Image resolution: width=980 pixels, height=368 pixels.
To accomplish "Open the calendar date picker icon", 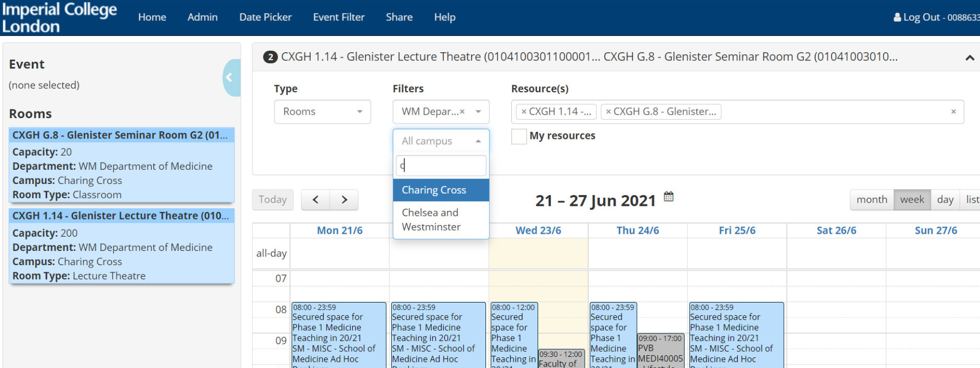I will coord(668,197).
